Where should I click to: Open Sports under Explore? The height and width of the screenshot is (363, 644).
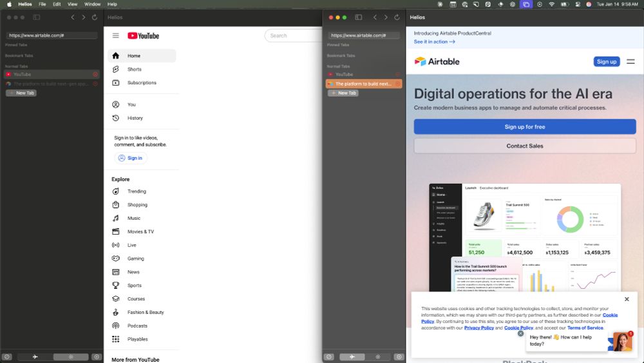(142, 285)
